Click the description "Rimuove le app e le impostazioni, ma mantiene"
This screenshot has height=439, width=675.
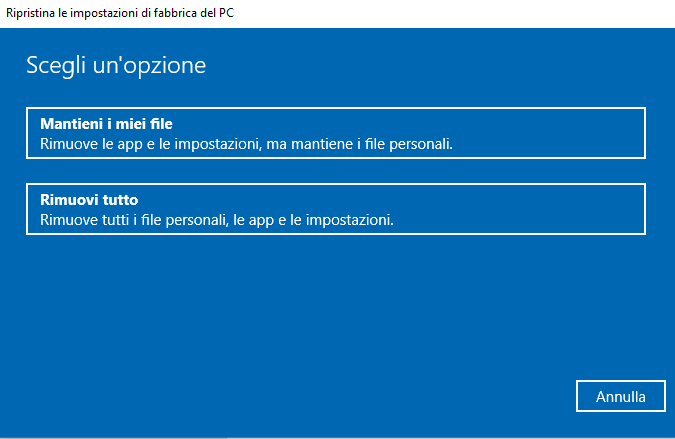point(180,144)
